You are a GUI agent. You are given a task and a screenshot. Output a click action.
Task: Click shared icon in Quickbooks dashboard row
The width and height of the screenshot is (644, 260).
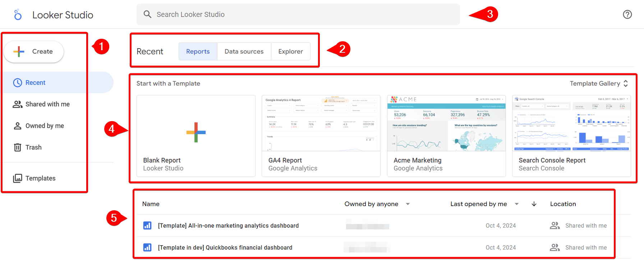coord(555,247)
